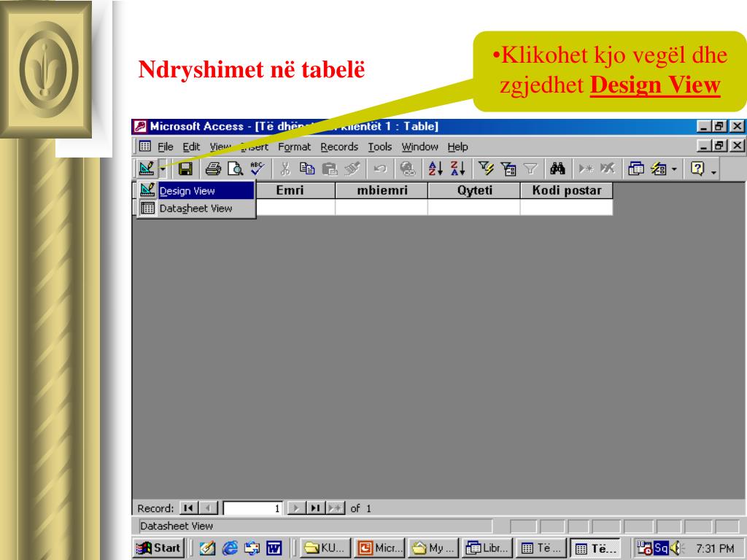Click the 7:31 PM taskbar clock
Viewport: 747px width, 560px height.
point(715,548)
